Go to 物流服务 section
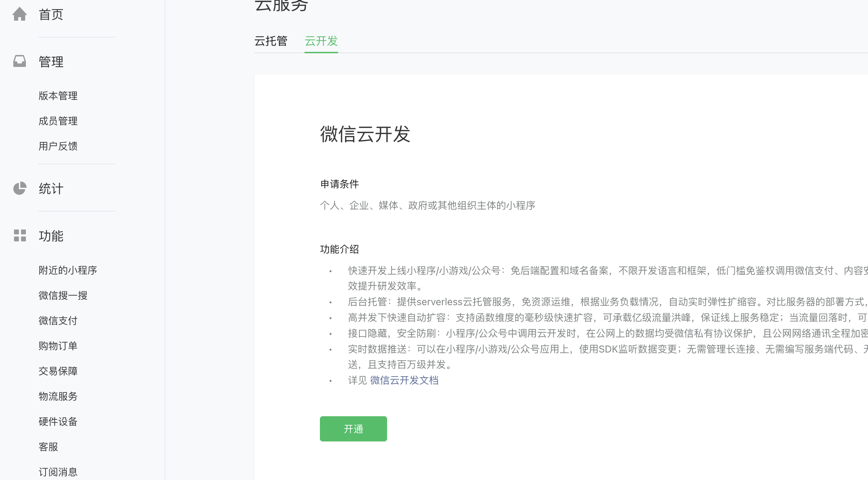The image size is (868, 480). point(58,396)
